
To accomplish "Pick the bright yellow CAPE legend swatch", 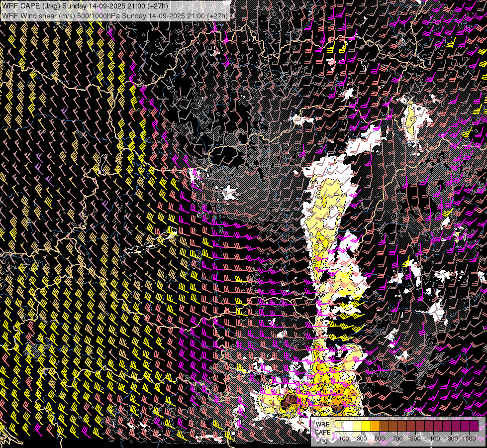I will coord(366,426).
